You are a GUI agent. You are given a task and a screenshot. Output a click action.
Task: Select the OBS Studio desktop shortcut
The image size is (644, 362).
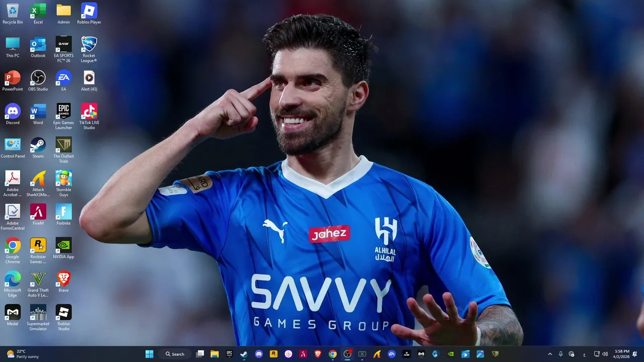point(38,80)
